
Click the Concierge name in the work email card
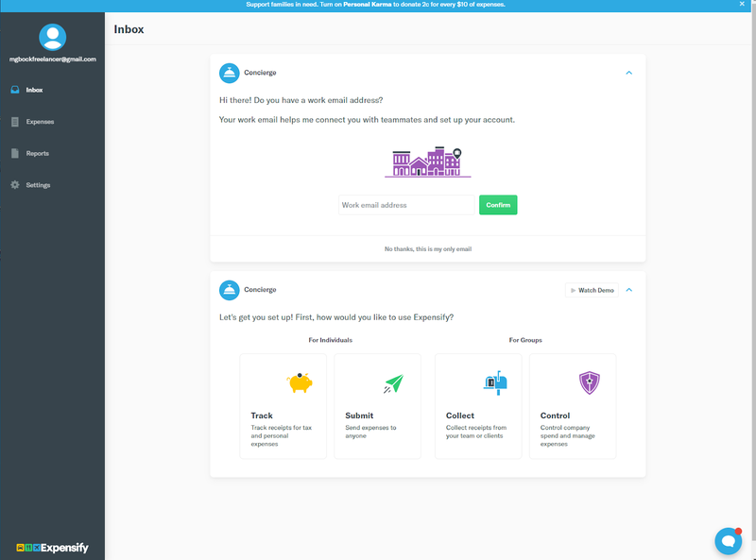pyautogui.click(x=260, y=73)
